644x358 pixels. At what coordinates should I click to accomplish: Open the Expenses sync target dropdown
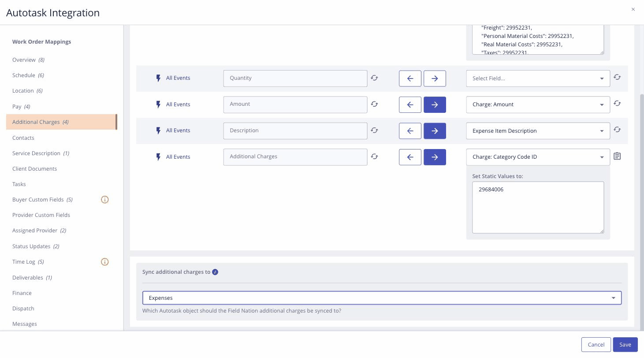(382, 298)
